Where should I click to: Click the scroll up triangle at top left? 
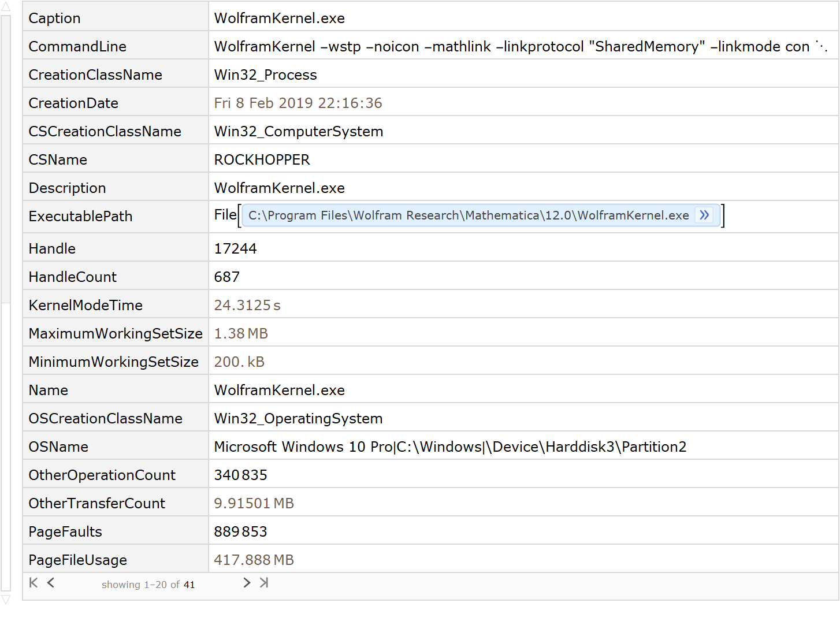click(6, 7)
